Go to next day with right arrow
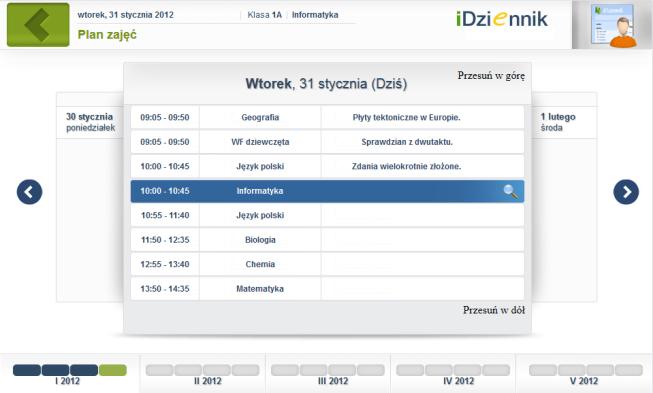 point(626,192)
